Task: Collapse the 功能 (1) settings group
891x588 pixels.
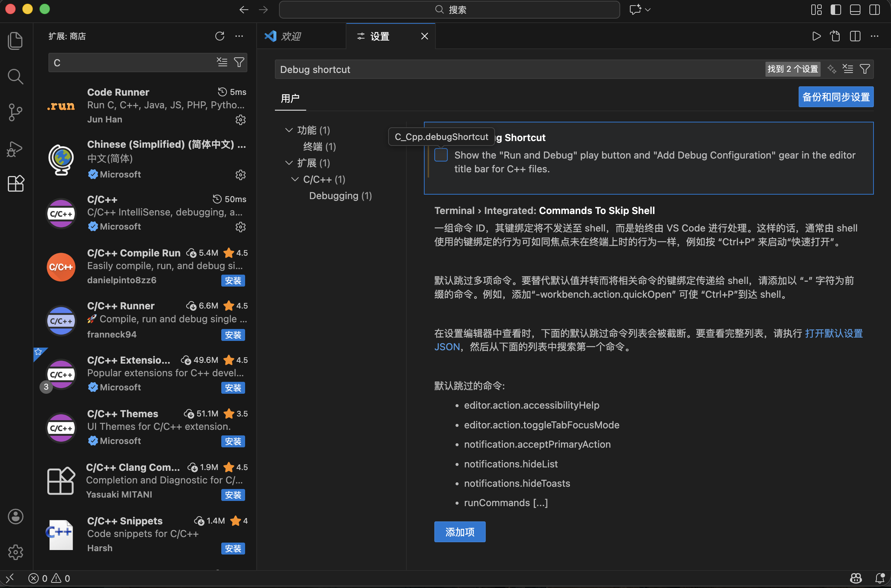Action: pyautogui.click(x=289, y=130)
